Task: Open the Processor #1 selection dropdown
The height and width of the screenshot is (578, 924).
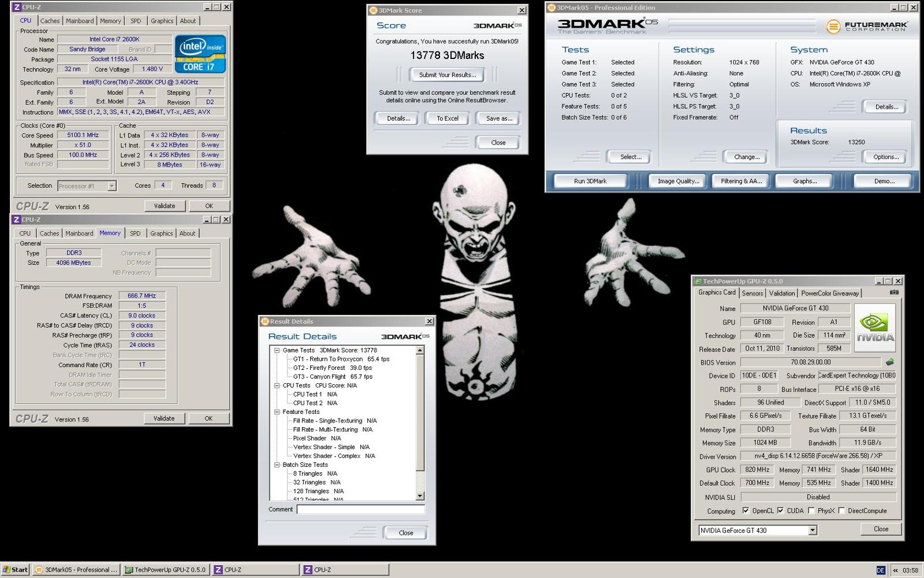Action: [x=112, y=186]
